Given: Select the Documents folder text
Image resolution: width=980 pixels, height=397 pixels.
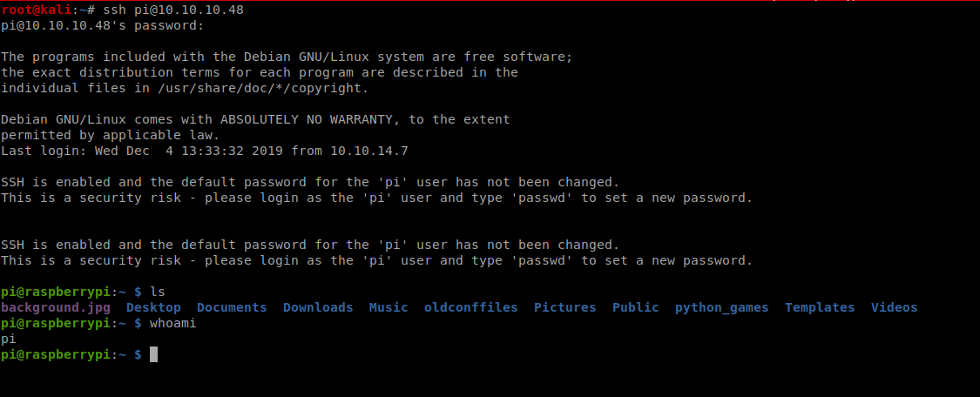Looking at the screenshot, I should pos(232,307).
